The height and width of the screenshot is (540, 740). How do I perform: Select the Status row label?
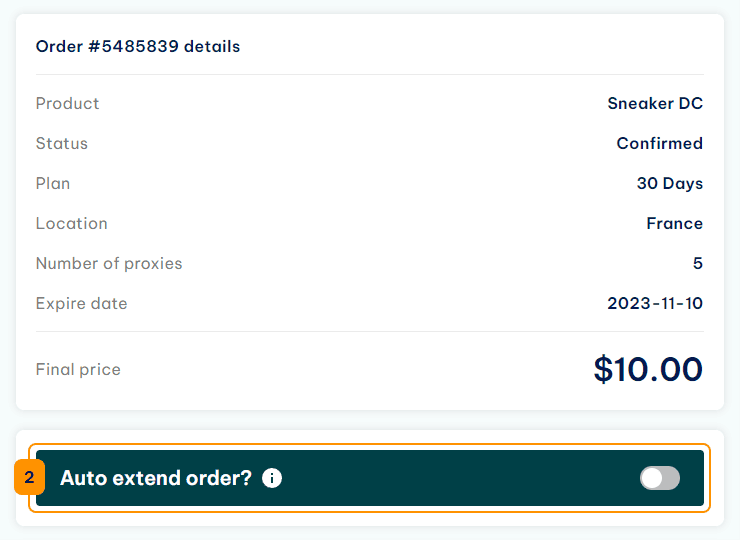(x=62, y=143)
